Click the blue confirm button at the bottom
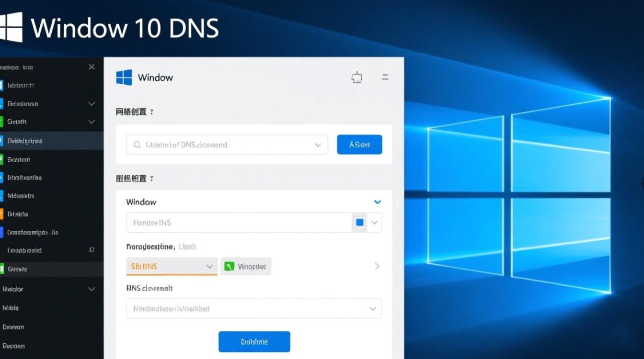644x359 pixels. pyautogui.click(x=254, y=341)
